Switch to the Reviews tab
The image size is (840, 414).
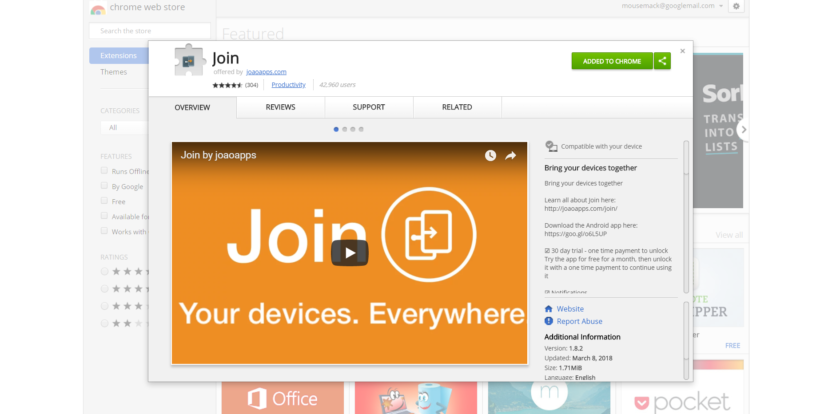[281, 107]
